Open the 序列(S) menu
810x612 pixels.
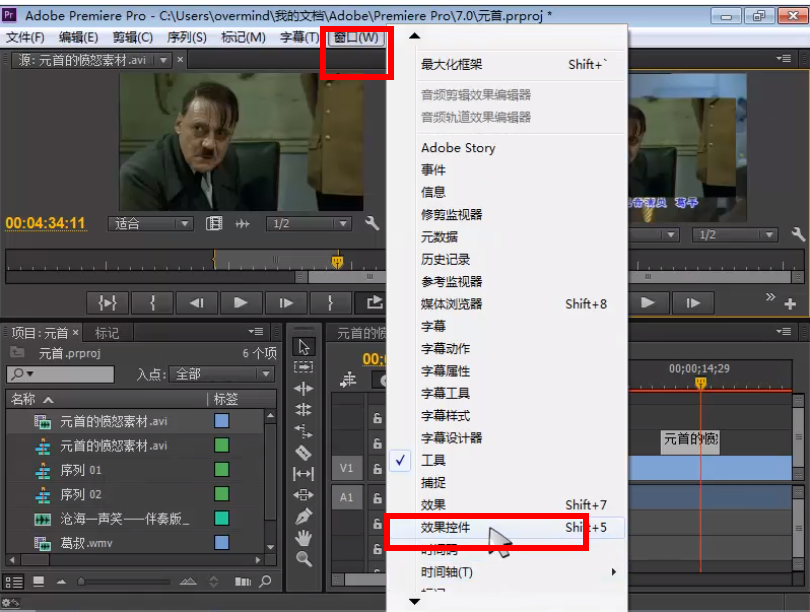pos(186,37)
